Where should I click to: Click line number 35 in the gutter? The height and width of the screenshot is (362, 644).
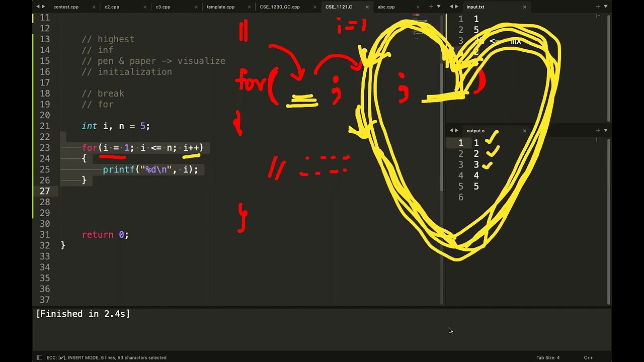(x=45, y=278)
